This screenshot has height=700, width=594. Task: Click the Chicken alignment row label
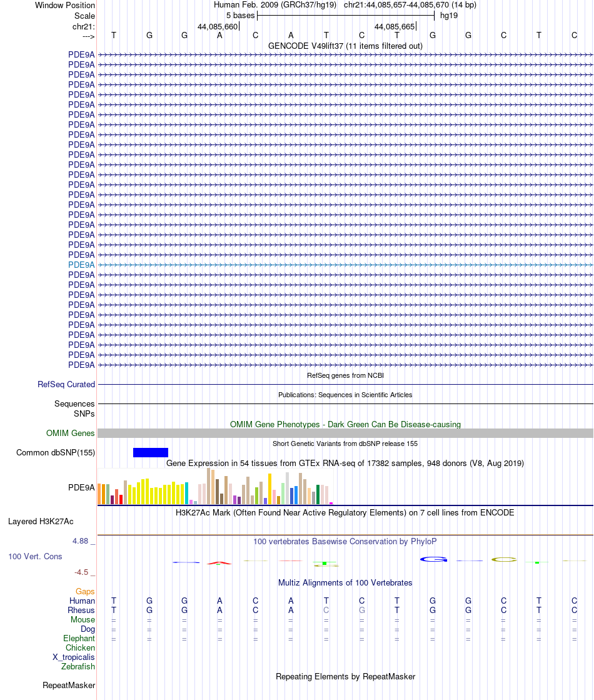(x=80, y=648)
